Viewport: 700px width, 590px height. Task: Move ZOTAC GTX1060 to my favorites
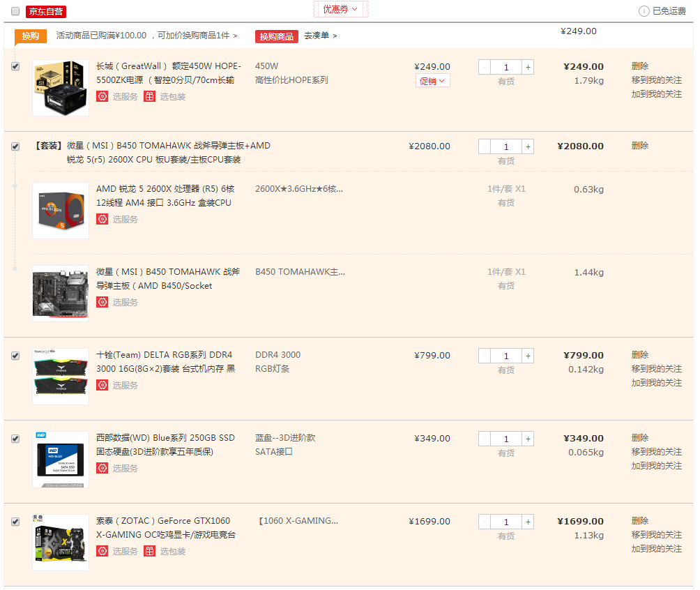[x=657, y=535]
